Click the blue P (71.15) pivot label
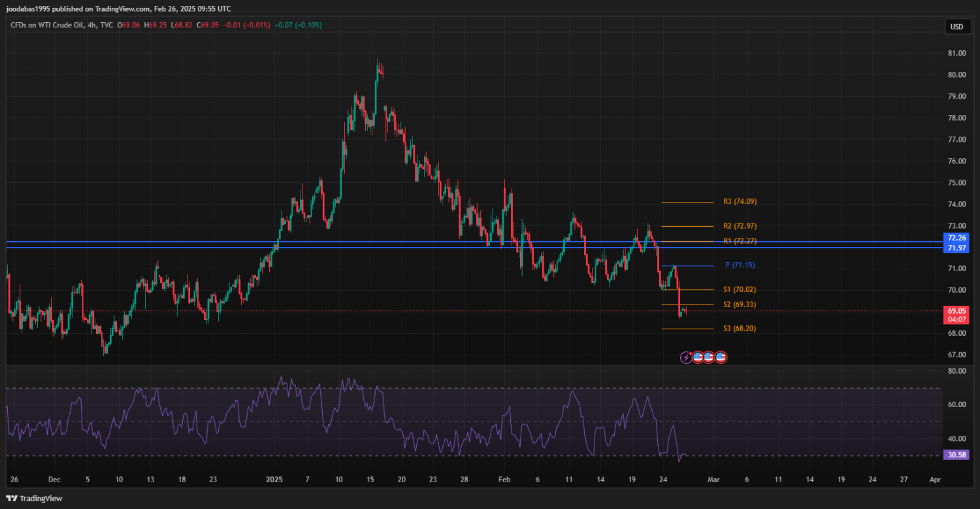 741,265
